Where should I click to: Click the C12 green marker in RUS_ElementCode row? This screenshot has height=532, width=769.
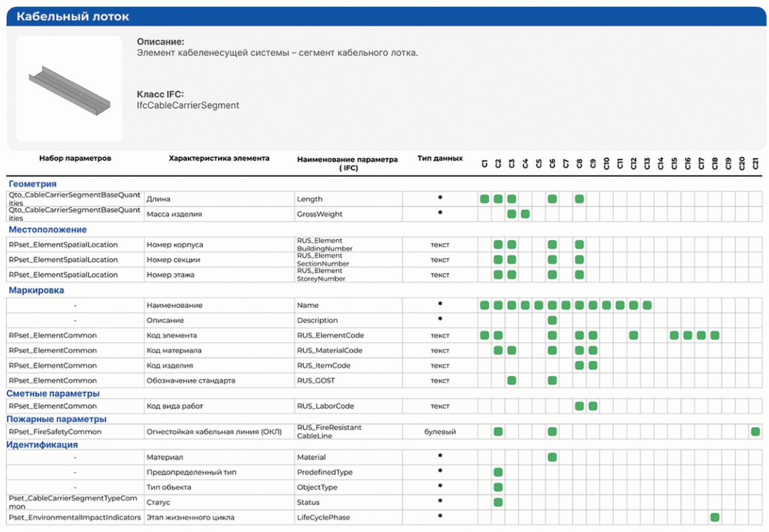(633, 335)
